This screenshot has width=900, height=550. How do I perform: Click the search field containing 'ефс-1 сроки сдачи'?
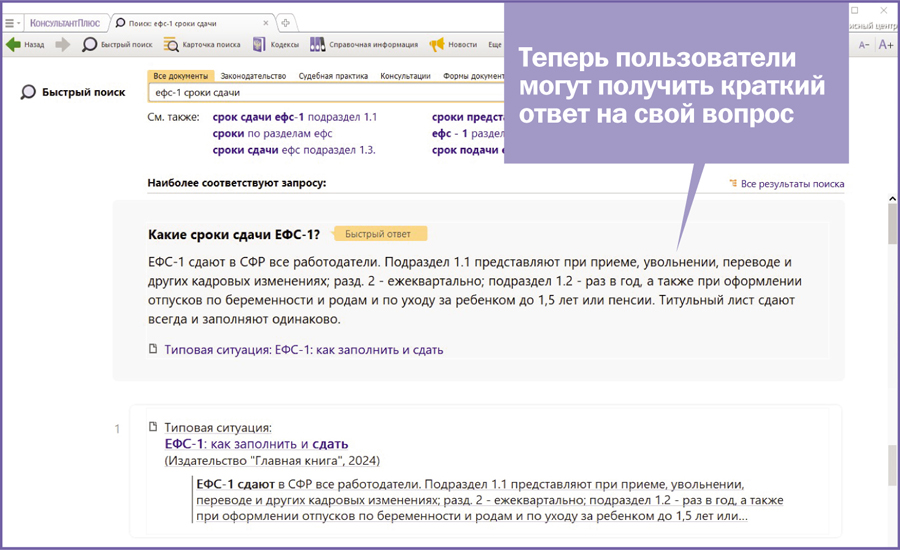pos(326,92)
